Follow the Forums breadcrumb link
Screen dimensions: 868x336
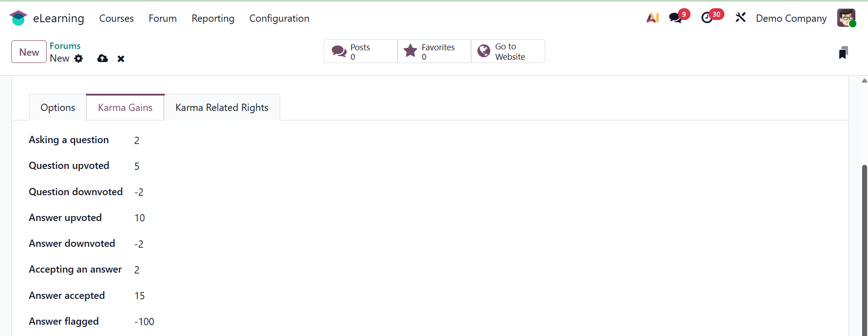pos(65,46)
